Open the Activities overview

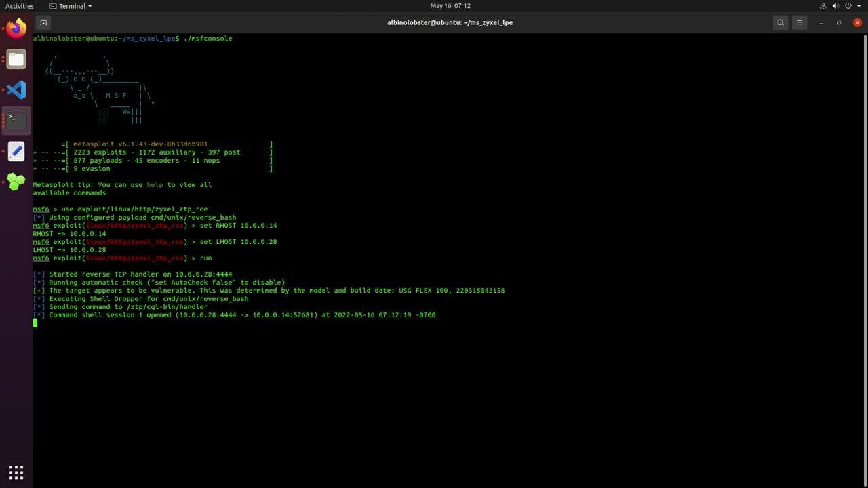click(x=20, y=6)
